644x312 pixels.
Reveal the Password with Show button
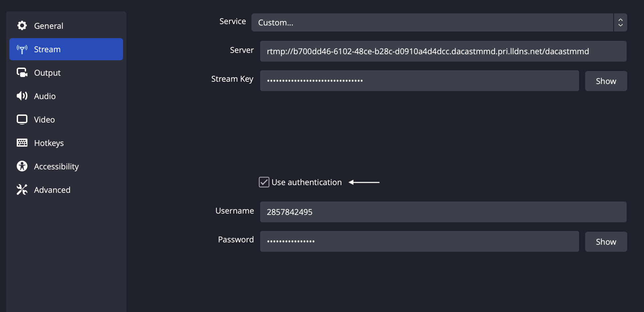[606, 242]
